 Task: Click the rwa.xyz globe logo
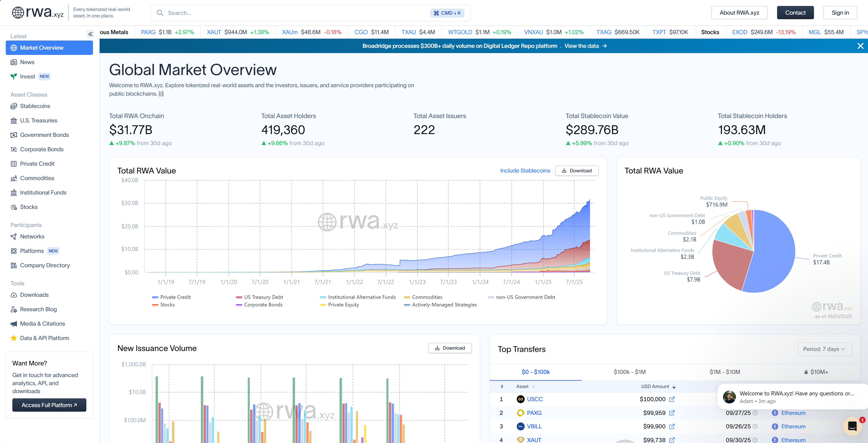click(18, 12)
